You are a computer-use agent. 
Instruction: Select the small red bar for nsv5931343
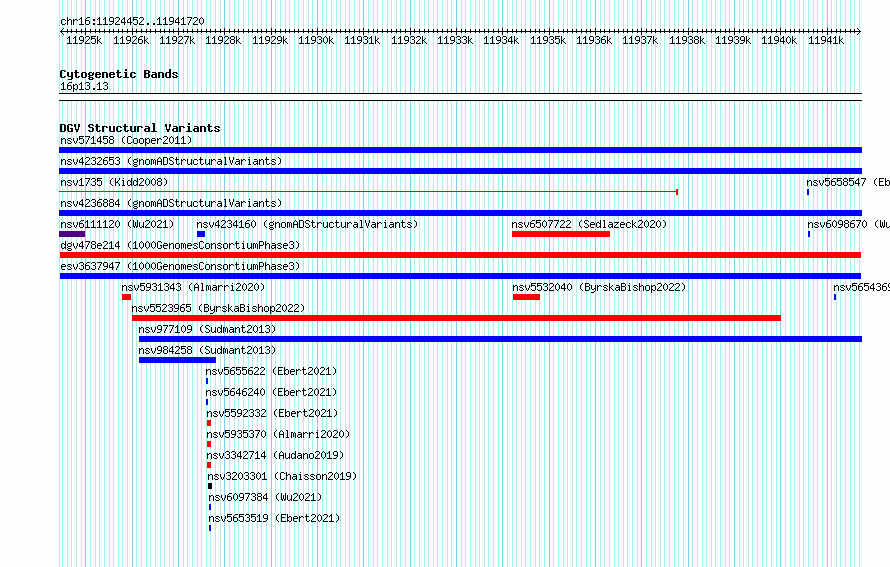(127, 297)
